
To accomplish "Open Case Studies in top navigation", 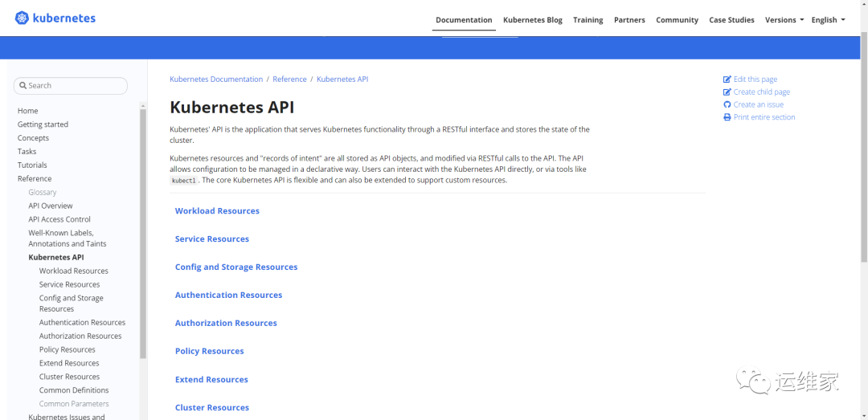I will click(731, 20).
